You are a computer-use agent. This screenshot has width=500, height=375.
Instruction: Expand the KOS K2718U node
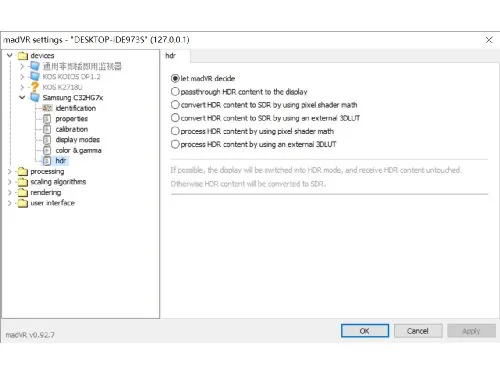[22, 87]
